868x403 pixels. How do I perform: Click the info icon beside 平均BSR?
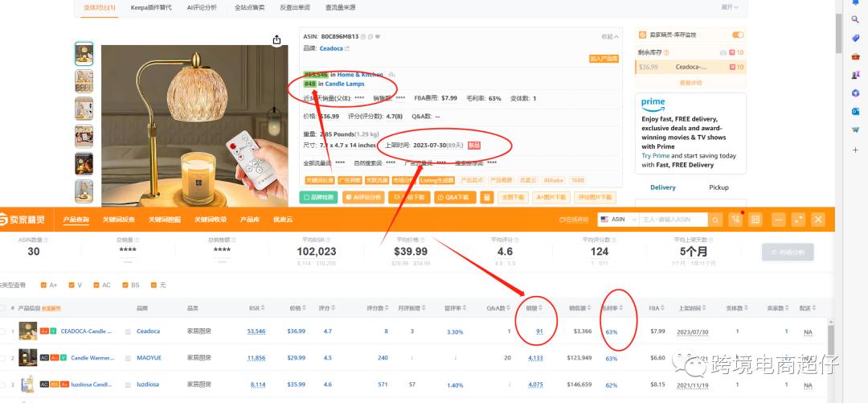[x=329, y=240]
